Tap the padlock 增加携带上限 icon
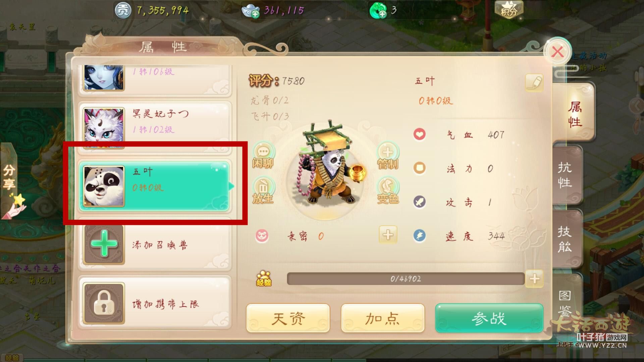The height and width of the screenshot is (362, 644). pyautogui.click(x=104, y=303)
